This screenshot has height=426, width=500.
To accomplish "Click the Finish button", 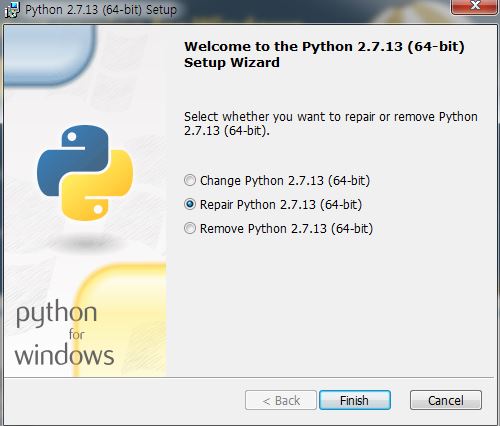I will point(355,400).
